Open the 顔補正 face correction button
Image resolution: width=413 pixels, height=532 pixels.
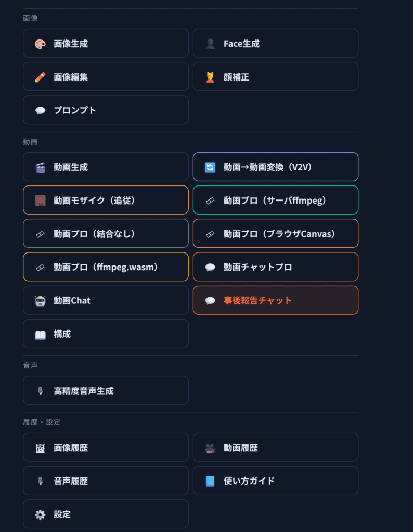pos(275,77)
